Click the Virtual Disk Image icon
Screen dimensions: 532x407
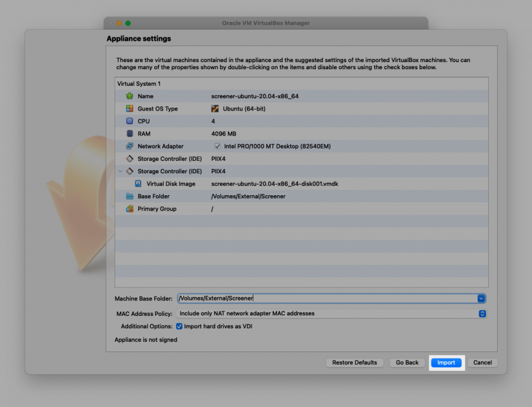click(x=138, y=184)
